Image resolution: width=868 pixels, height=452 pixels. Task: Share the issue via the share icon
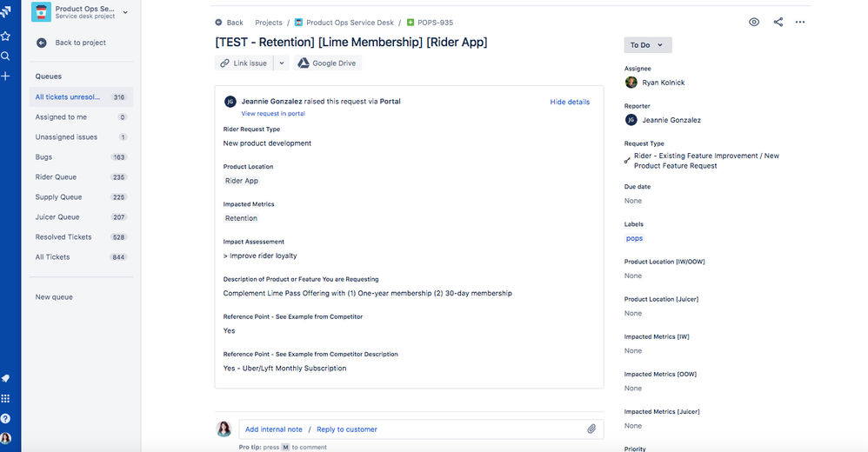778,22
